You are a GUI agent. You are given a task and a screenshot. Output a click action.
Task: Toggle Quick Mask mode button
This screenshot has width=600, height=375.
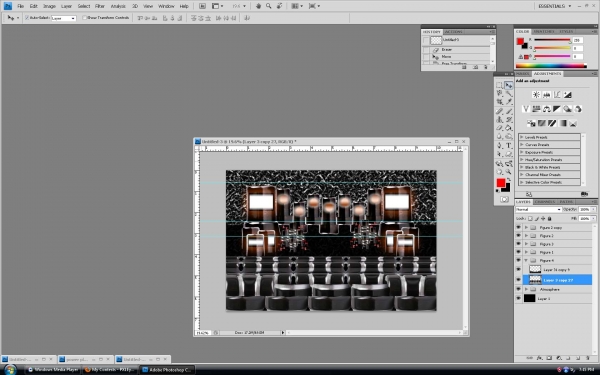coord(504,199)
